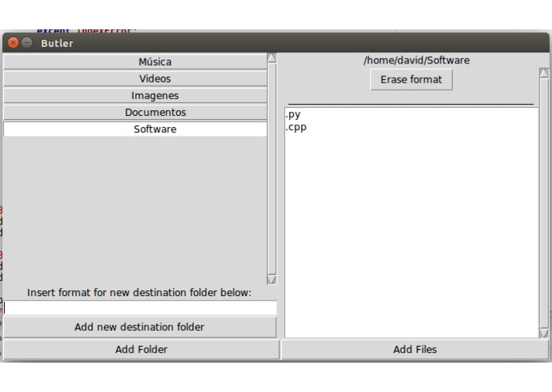Close the Butler window
The height and width of the screenshot is (392, 552).
[14, 43]
